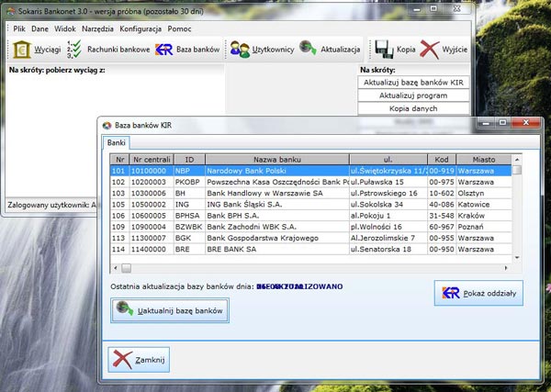Select Bank BPH S.A. row
Image resolution: width=551 pixels, height=392 pixels.
click(x=311, y=216)
